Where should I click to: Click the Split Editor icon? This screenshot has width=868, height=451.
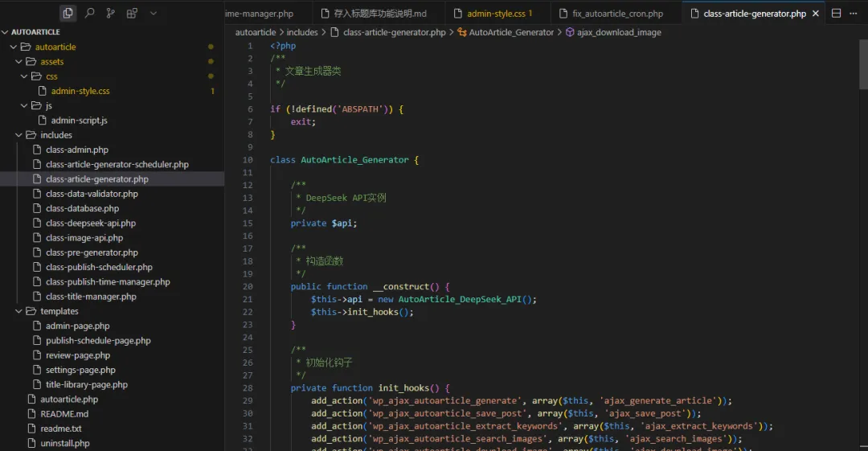(x=836, y=14)
